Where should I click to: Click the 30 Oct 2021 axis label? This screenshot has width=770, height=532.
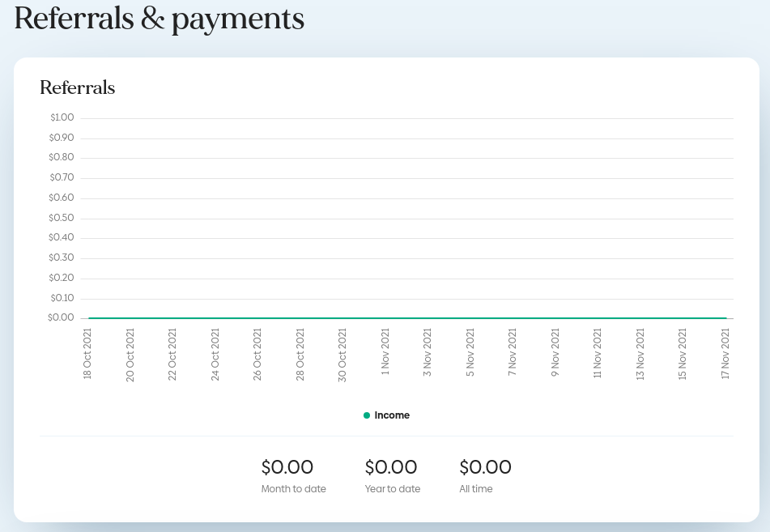click(x=342, y=355)
